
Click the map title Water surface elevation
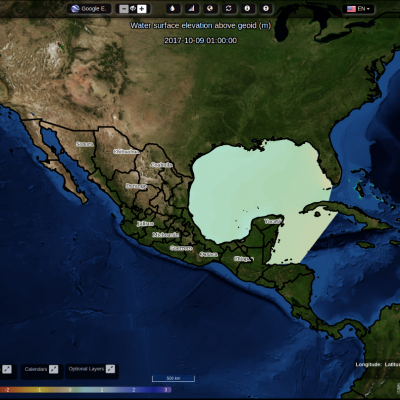tap(200, 26)
